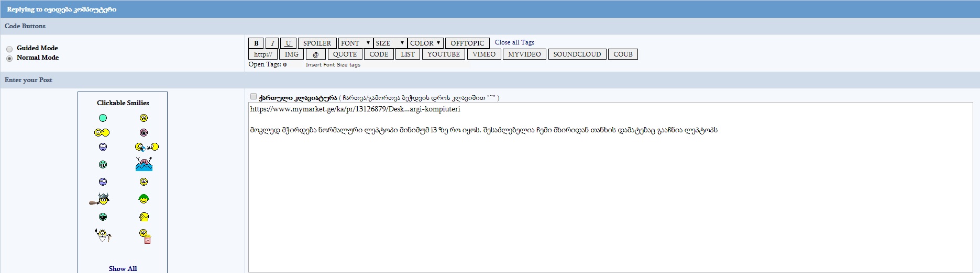
Task: Embed a VIMEO video tag
Action: tap(483, 54)
